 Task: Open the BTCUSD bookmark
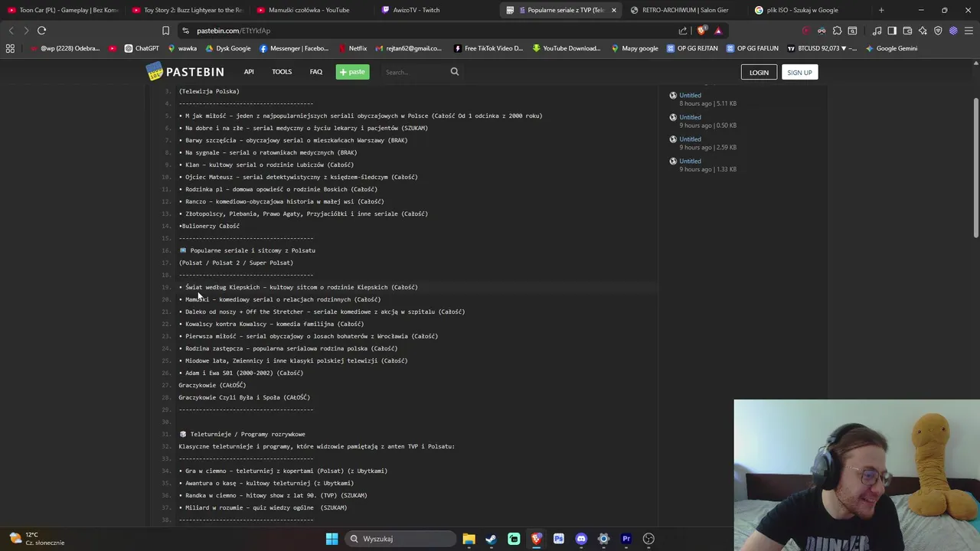[x=822, y=48]
